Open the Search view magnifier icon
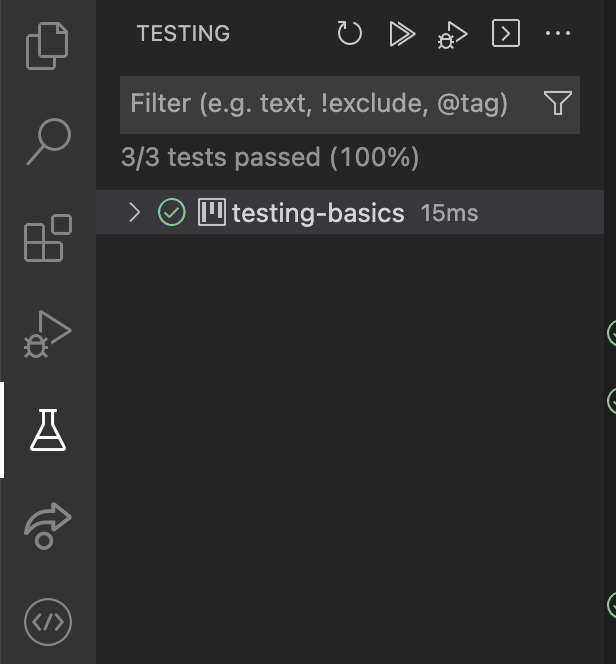This screenshot has width=616, height=664. 47,141
